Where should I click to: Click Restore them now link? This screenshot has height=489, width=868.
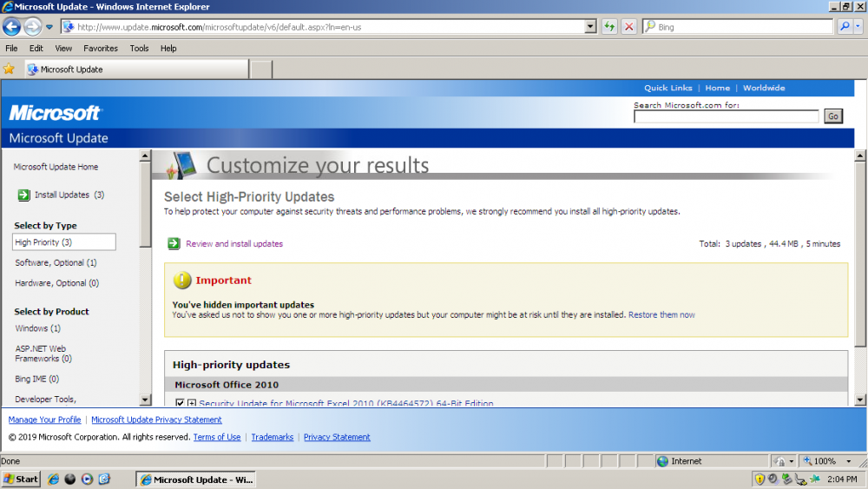click(x=661, y=314)
